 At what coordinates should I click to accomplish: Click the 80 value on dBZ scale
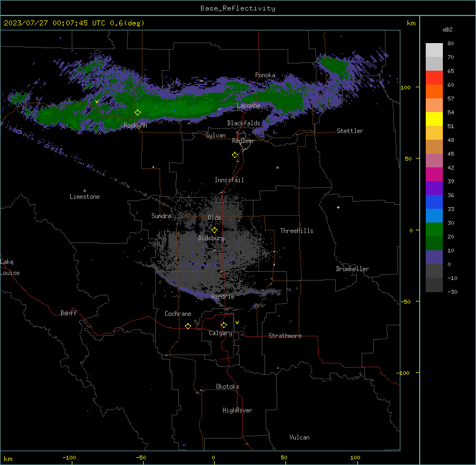tap(451, 44)
